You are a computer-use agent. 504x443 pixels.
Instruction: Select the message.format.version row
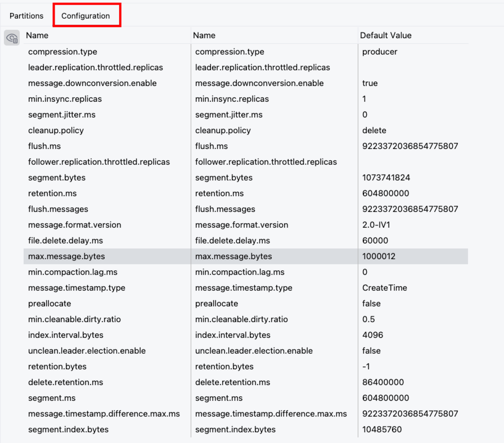point(74,225)
